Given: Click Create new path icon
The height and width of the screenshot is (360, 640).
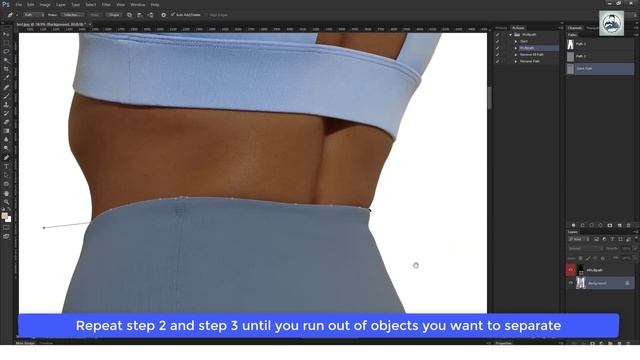Looking at the screenshot, I should [620, 225].
